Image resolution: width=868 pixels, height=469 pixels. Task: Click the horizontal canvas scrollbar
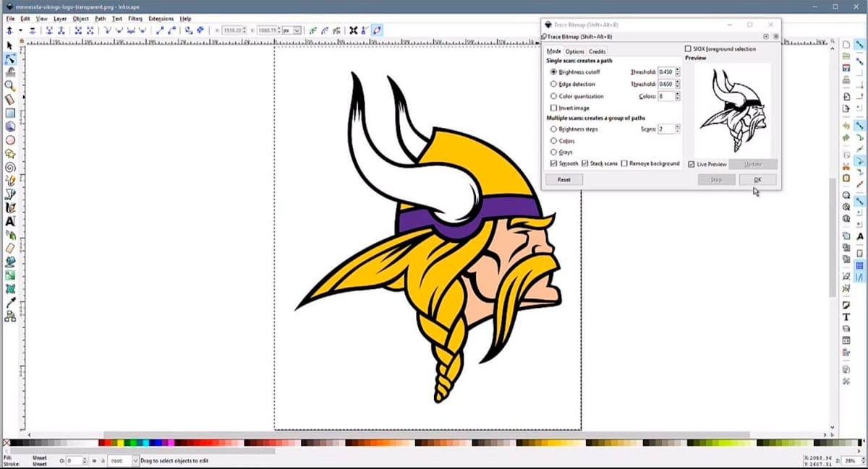coord(427,434)
